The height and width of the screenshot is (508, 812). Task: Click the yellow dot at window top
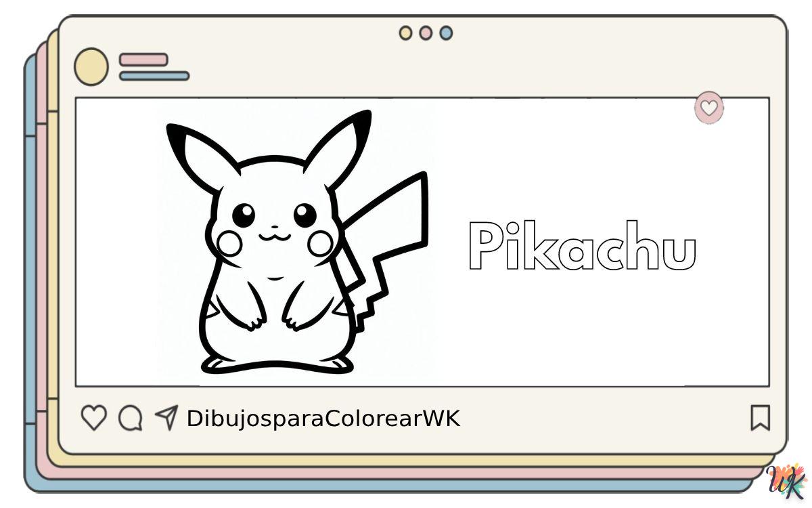[405, 33]
